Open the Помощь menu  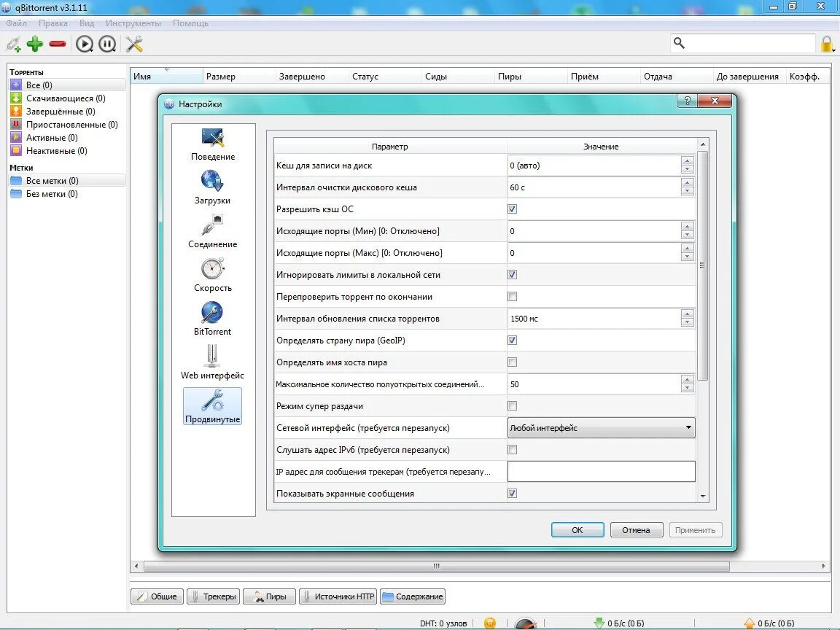[190, 23]
